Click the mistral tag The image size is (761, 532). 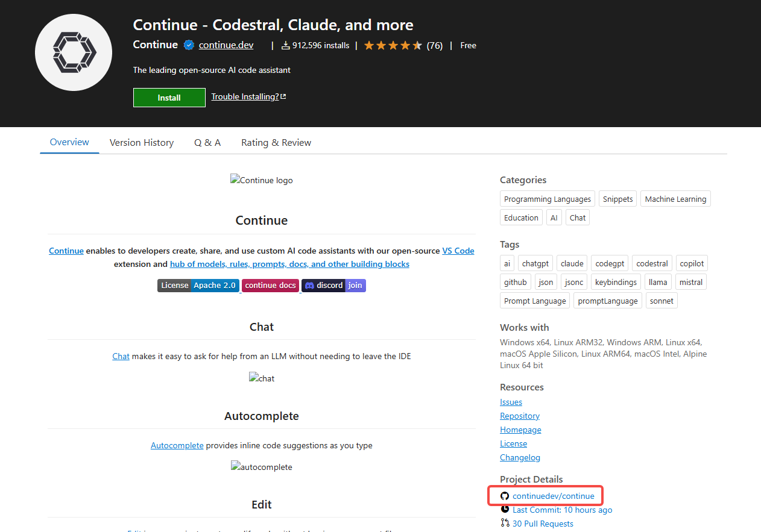[690, 283]
